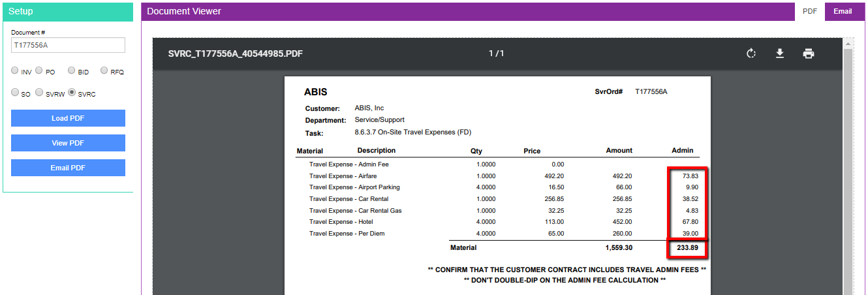Click the ABIS heading in the document
868x295 pixels.
pos(316,92)
